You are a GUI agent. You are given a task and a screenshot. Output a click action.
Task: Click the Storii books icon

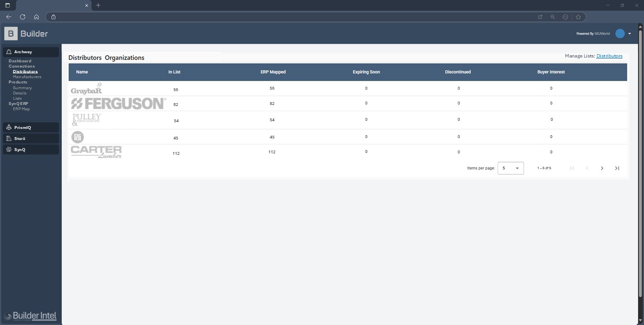[9, 139]
